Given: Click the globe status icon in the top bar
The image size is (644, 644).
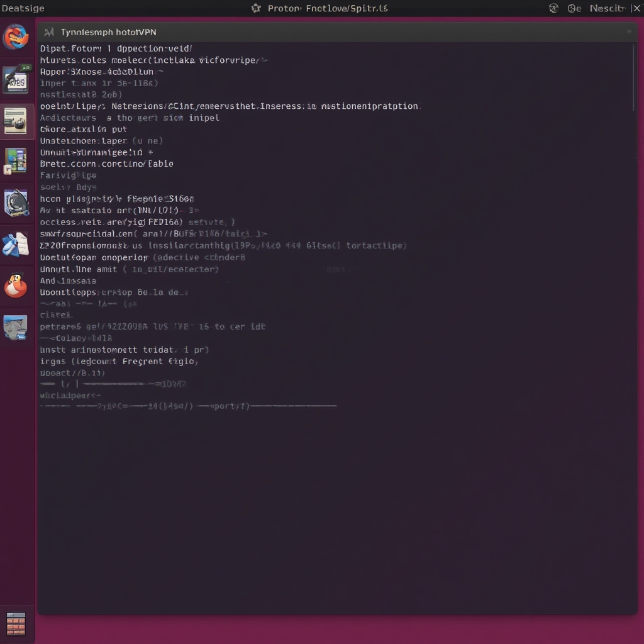Looking at the screenshot, I should (x=554, y=8).
